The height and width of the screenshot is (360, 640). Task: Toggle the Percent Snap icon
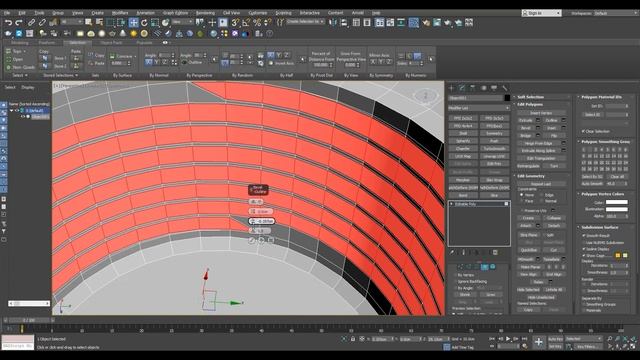coord(257,23)
